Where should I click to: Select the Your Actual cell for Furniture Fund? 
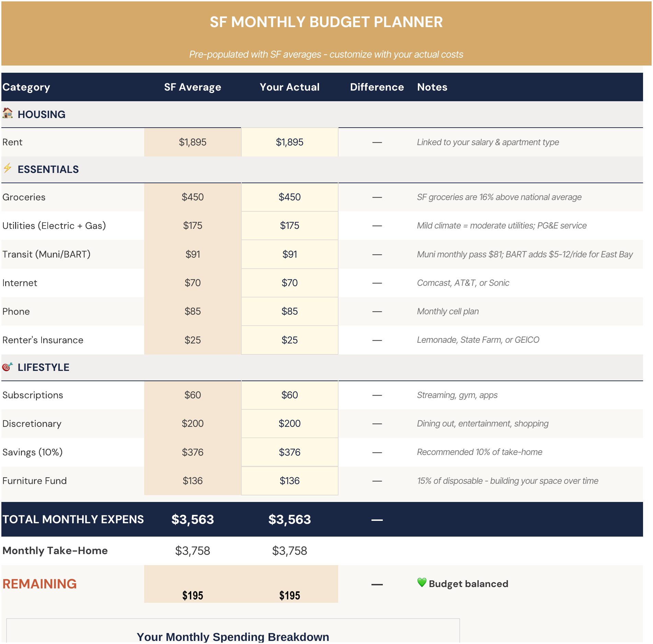290,481
